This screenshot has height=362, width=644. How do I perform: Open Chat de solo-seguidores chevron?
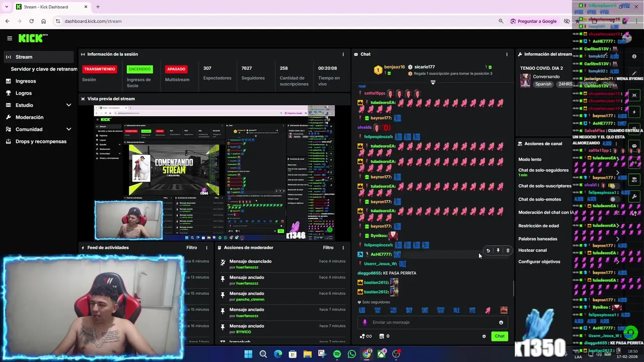tap(617, 172)
